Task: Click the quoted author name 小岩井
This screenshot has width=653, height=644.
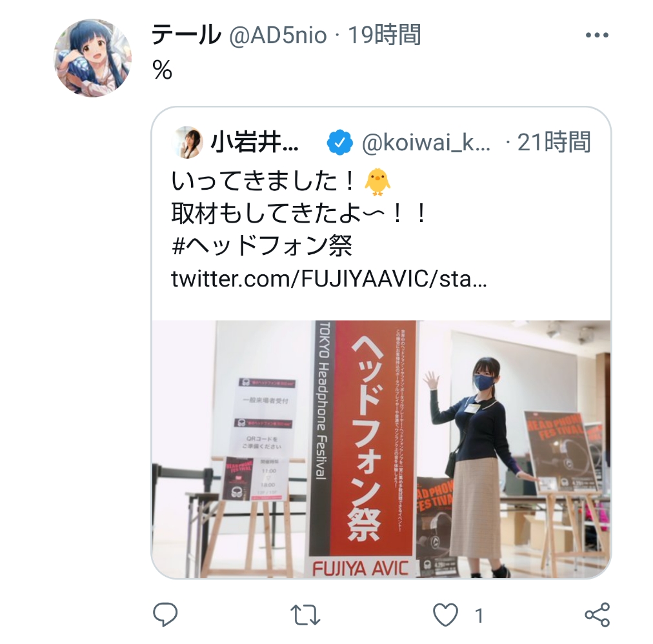Action: click(x=254, y=143)
